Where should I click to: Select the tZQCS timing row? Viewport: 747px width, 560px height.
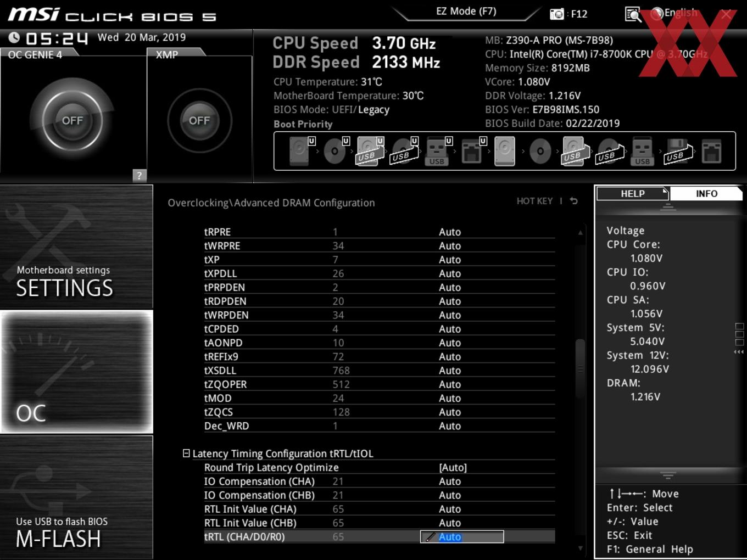tap(379, 412)
